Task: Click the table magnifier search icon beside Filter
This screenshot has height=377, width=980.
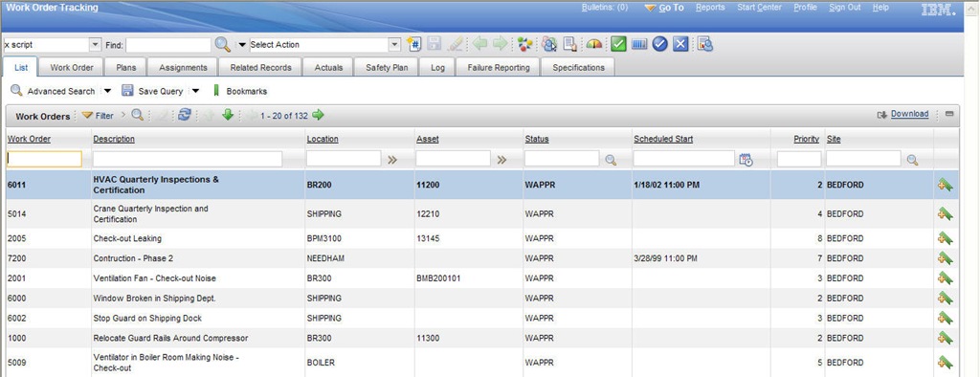Action: [138, 115]
